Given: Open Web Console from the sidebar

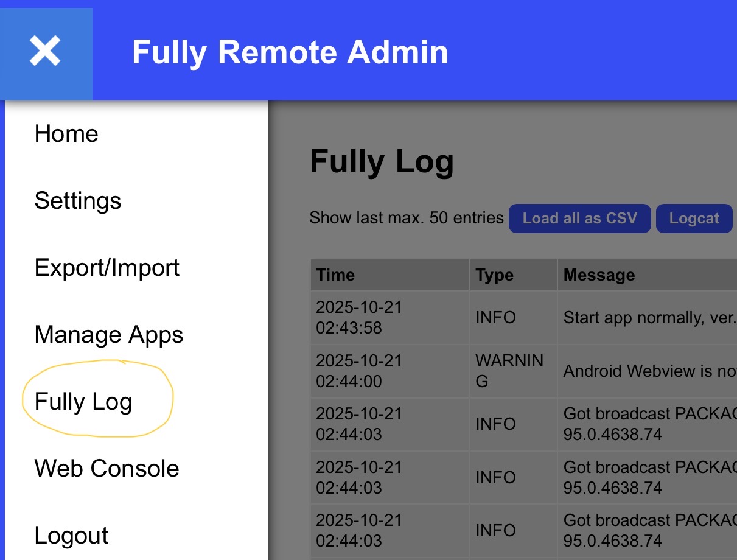Looking at the screenshot, I should pyautogui.click(x=107, y=469).
